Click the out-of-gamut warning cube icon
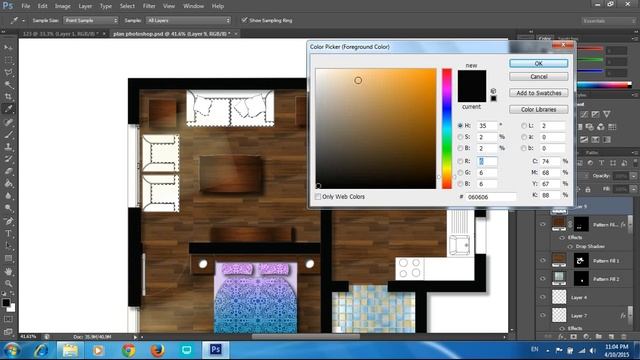 [493, 91]
